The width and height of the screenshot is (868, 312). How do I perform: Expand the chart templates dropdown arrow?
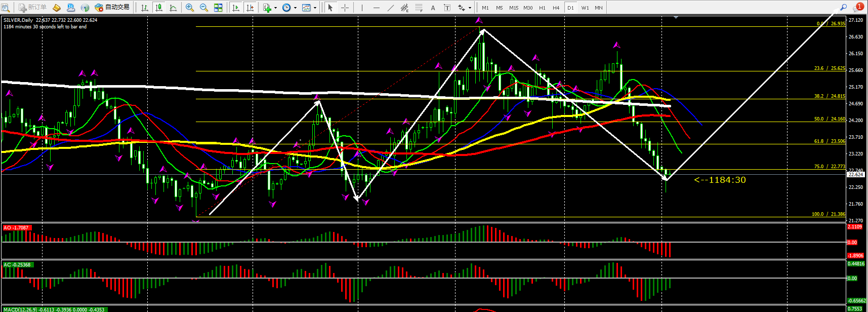315,8
